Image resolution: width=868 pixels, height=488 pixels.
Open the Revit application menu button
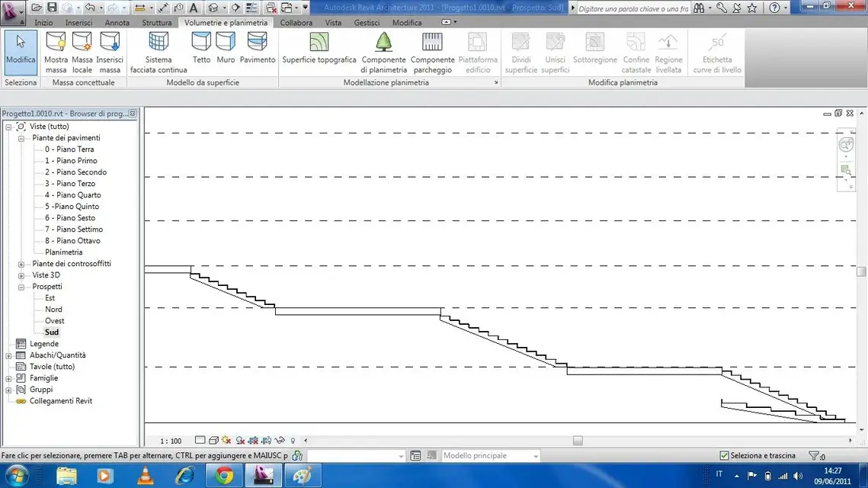12,11
